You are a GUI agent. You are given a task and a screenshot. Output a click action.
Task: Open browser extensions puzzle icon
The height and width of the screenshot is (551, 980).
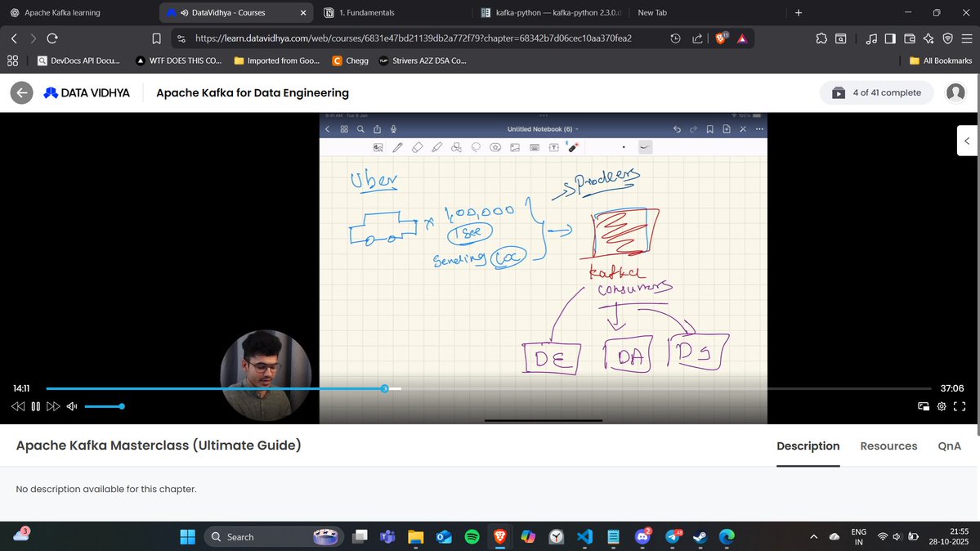[x=821, y=38]
